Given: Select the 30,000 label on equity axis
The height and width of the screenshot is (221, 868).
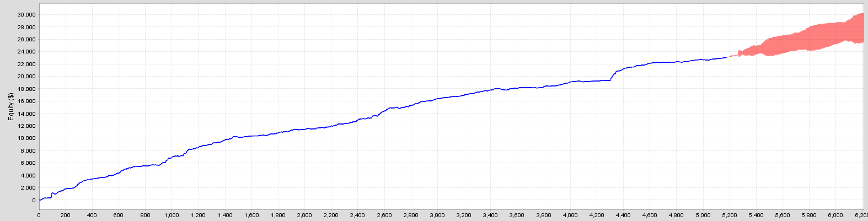Looking at the screenshot, I should tap(27, 14).
